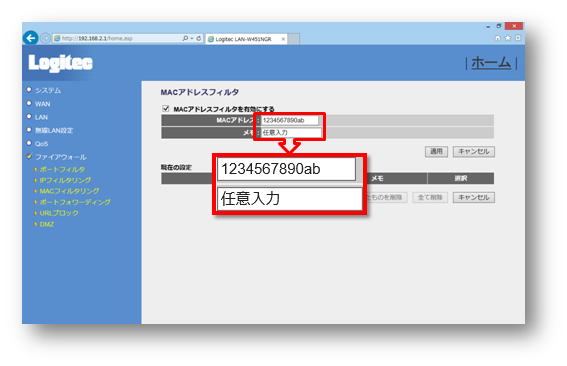This screenshot has width=567, height=366.
Task: Click the search magnifier icon in address bar
Action: [x=186, y=38]
